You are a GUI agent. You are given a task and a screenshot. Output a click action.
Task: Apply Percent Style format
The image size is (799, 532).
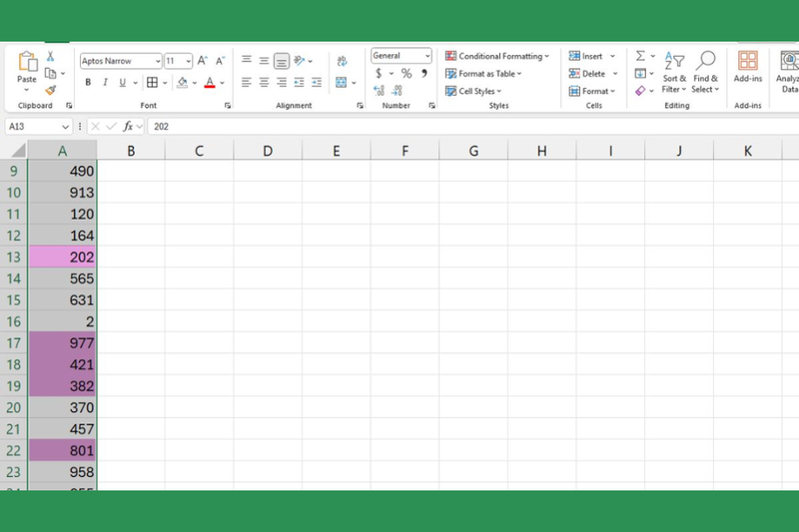(x=406, y=73)
